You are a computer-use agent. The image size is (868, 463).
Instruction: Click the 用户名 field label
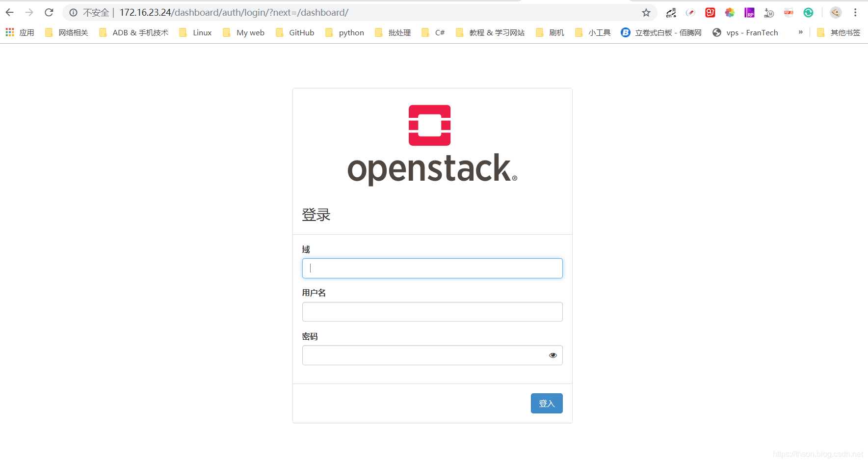pyautogui.click(x=314, y=293)
